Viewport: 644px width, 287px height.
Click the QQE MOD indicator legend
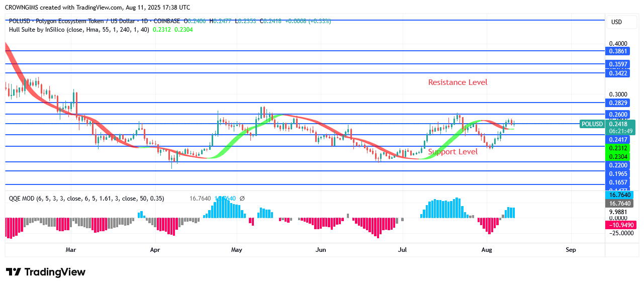pyautogui.click(x=86, y=199)
